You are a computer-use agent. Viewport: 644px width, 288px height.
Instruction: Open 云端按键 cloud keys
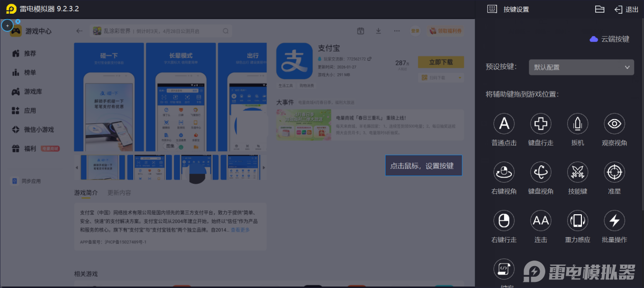tap(609, 39)
